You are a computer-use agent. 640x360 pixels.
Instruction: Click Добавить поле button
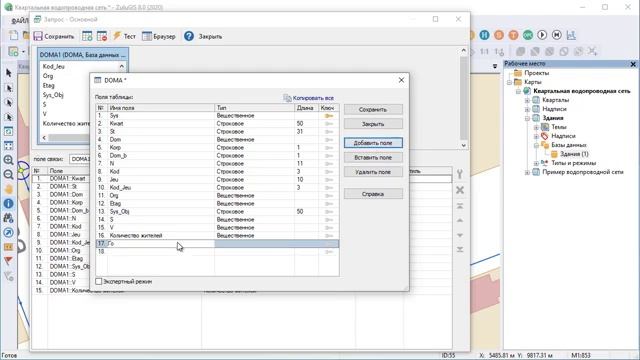[x=373, y=143]
